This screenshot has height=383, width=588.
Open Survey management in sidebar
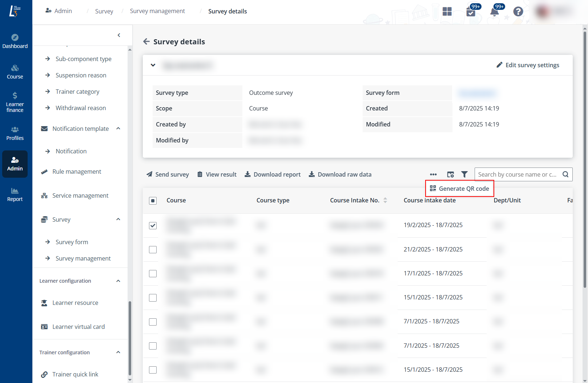click(83, 258)
